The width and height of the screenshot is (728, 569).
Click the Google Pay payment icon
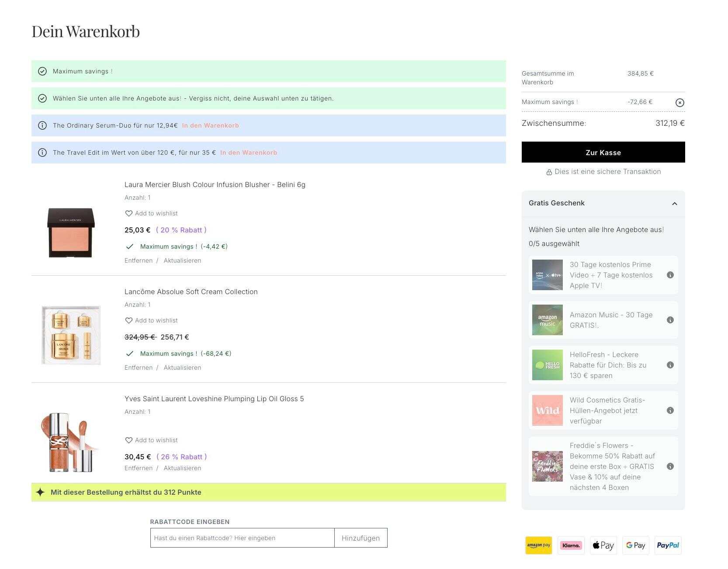coord(635,545)
